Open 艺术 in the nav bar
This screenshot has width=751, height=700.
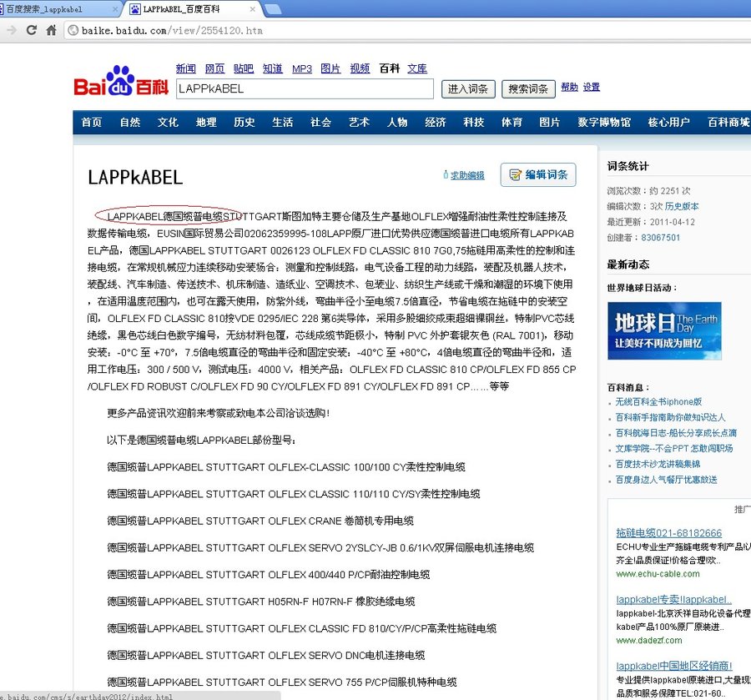pyautogui.click(x=359, y=123)
